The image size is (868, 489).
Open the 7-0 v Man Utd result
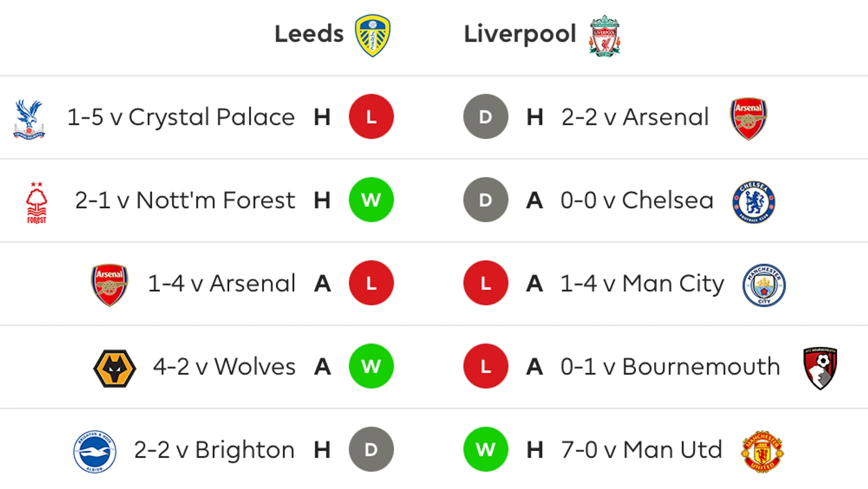point(641,450)
